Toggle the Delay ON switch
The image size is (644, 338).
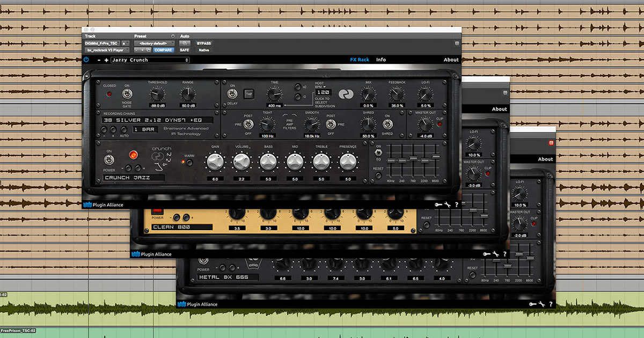232,94
